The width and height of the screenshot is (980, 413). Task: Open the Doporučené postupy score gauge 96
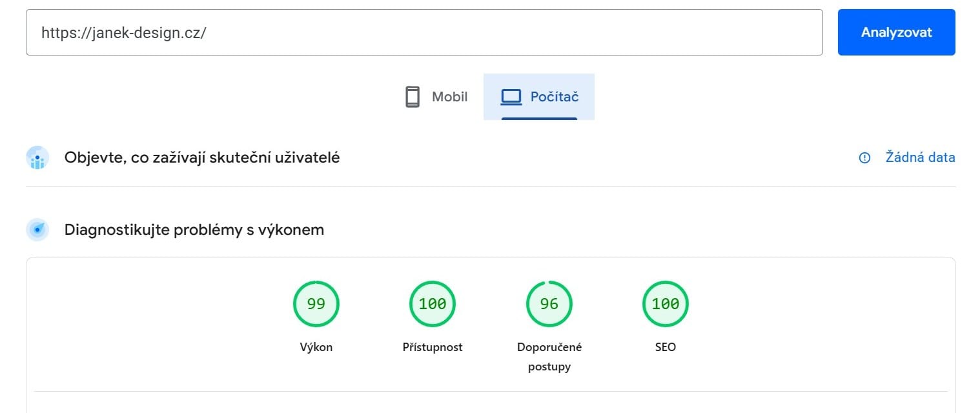pyautogui.click(x=549, y=304)
